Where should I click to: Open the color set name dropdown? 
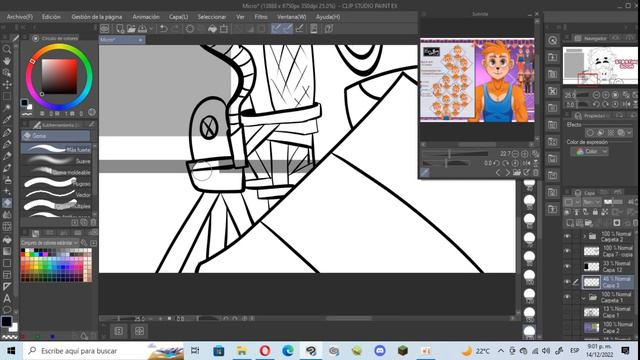point(49,242)
